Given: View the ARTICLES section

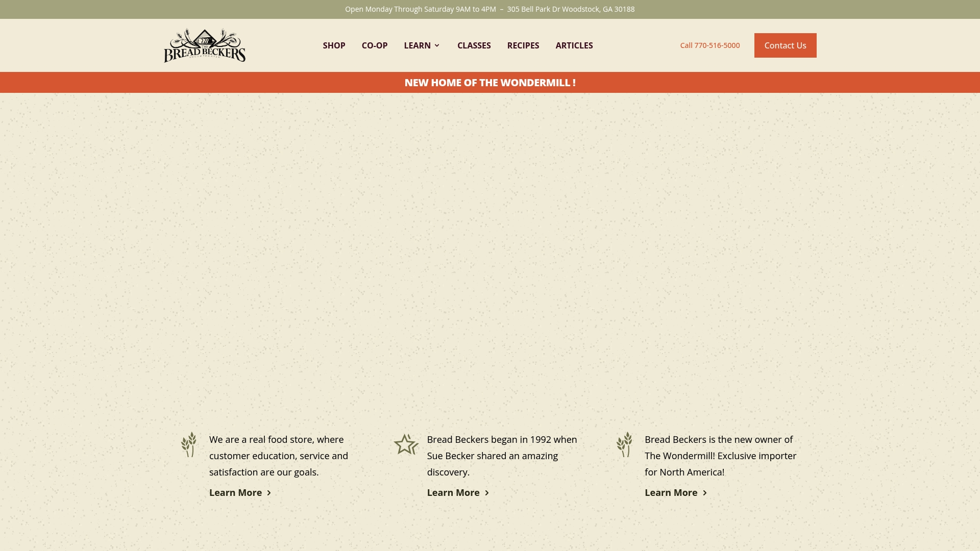Looking at the screenshot, I should click(574, 45).
